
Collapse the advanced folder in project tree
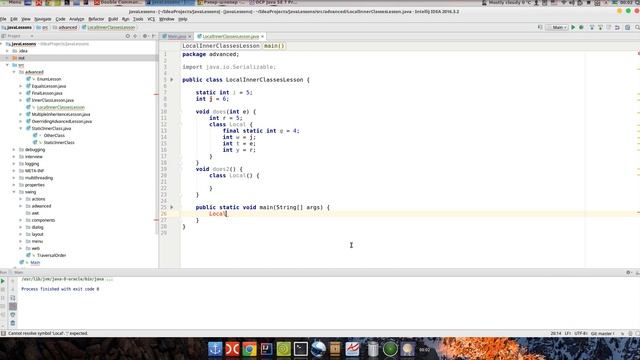click(x=14, y=72)
